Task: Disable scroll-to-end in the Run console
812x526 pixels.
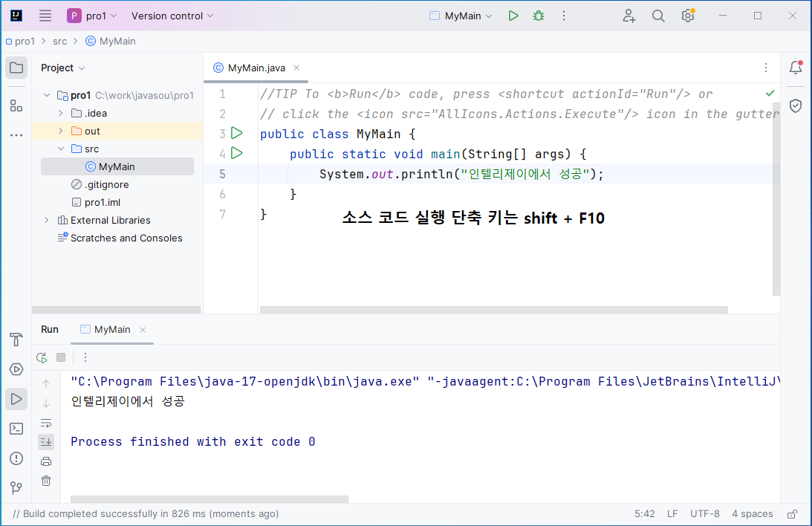Action: click(46, 441)
